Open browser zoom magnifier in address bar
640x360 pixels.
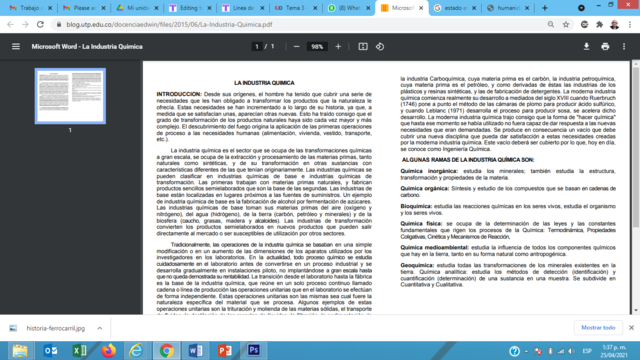point(551,24)
